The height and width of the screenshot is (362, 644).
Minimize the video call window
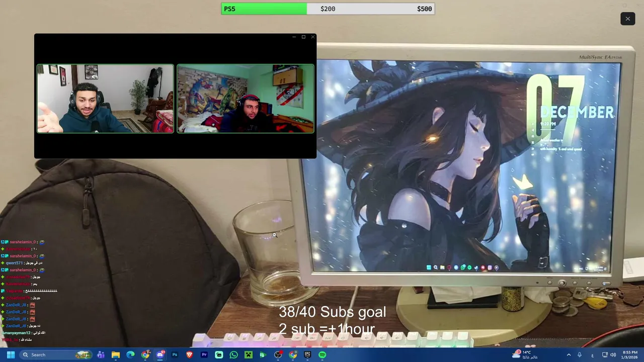point(294,37)
